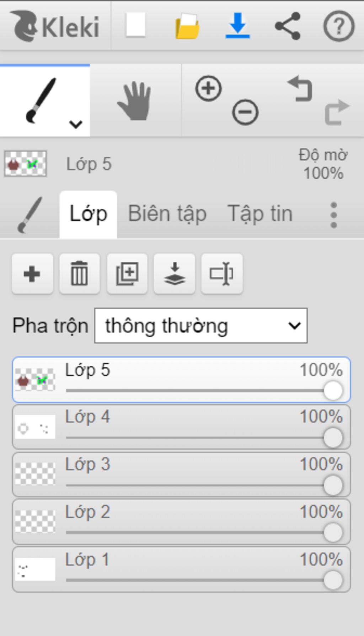Click the rename layer icon

pos(222,274)
